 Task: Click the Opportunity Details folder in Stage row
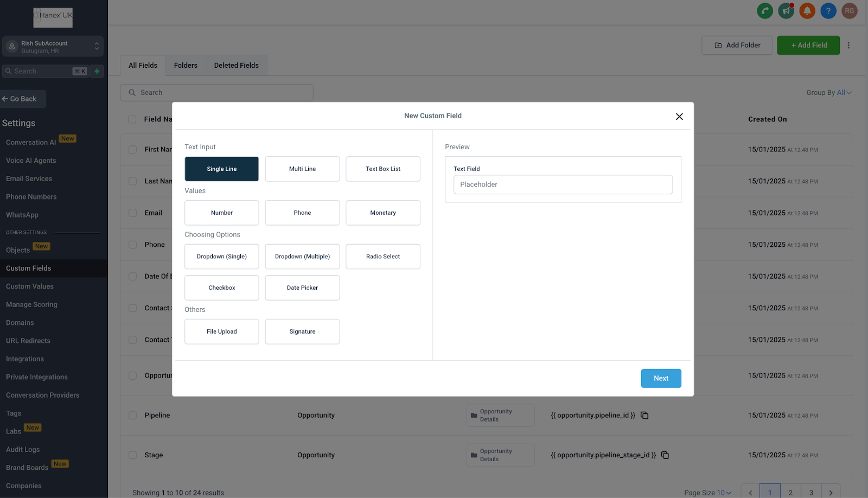[x=500, y=455]
